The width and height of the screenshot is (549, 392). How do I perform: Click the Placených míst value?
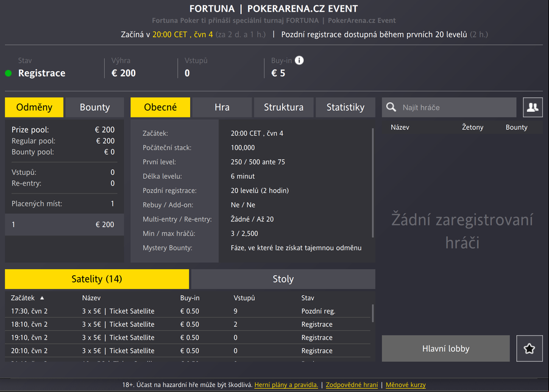click(x=112, y=203)
